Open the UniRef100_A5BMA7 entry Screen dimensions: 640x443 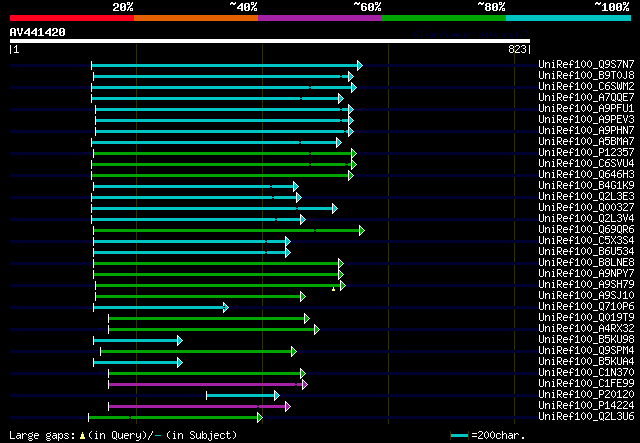586,142
